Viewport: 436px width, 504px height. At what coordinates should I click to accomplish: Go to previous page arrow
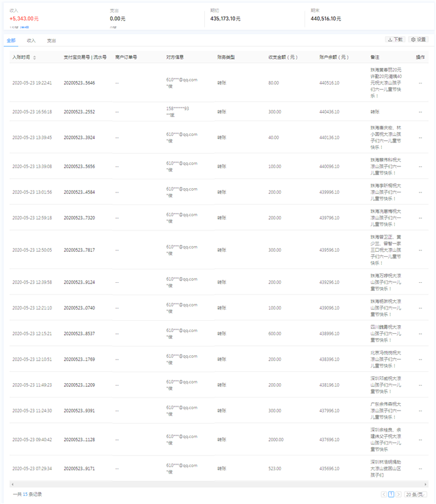pos(384,494)
